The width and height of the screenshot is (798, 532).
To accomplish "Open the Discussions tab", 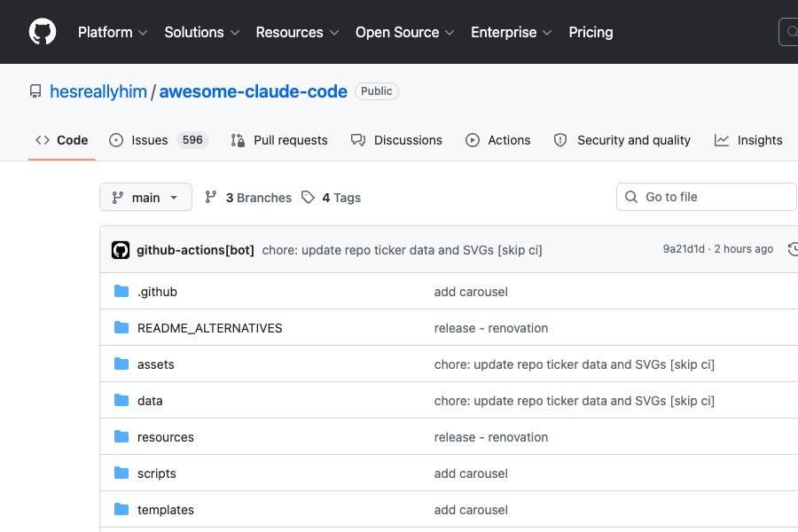I will (x=396, y=140).
